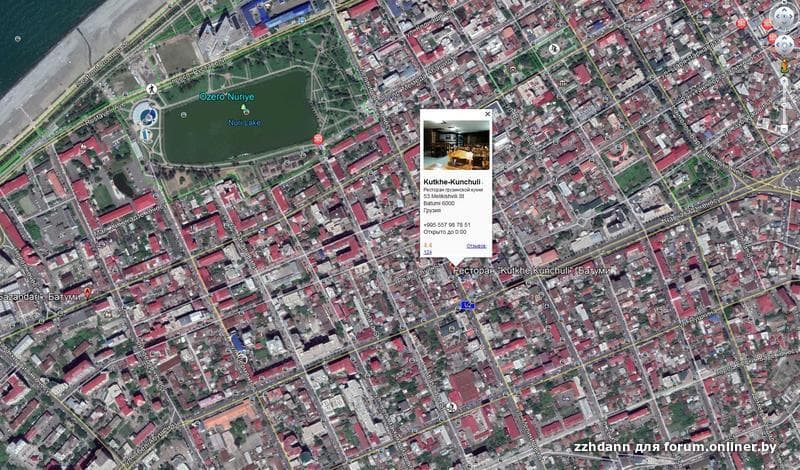800x470 pixels.
Task: Click the walking-person icon beside the lake
Action: pyautogui.click(x=151, y=89)
